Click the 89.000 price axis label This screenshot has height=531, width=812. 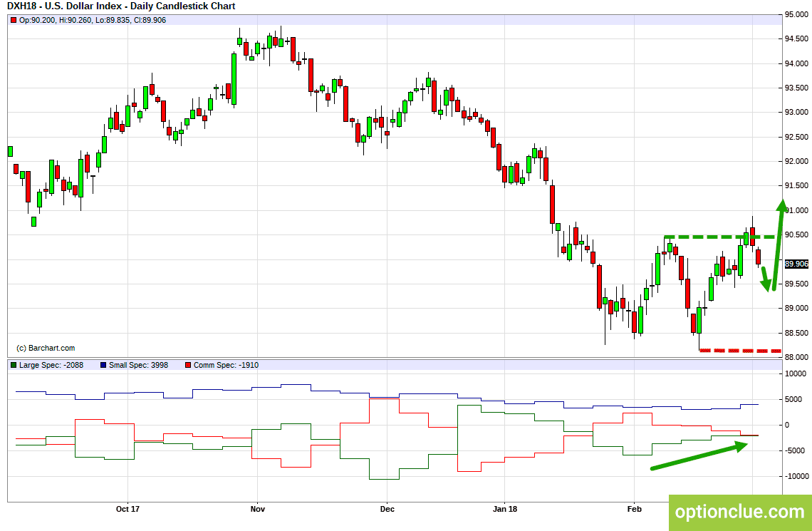point(797,308)
